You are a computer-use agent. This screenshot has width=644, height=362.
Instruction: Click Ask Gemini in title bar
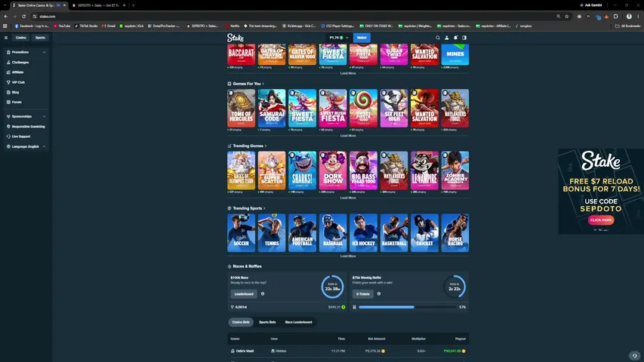coord(590,5)
